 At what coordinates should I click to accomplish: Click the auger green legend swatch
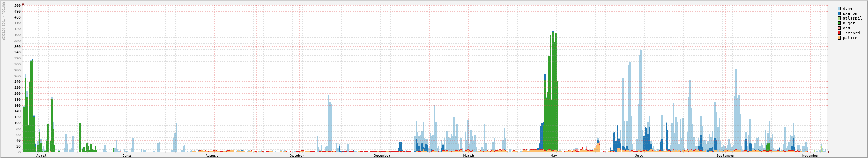click(839, 23)
